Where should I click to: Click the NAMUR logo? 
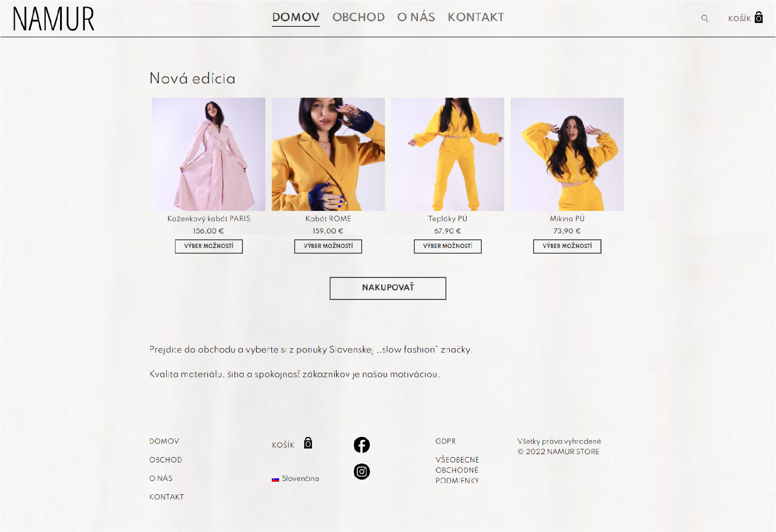(x=54, y=19)
